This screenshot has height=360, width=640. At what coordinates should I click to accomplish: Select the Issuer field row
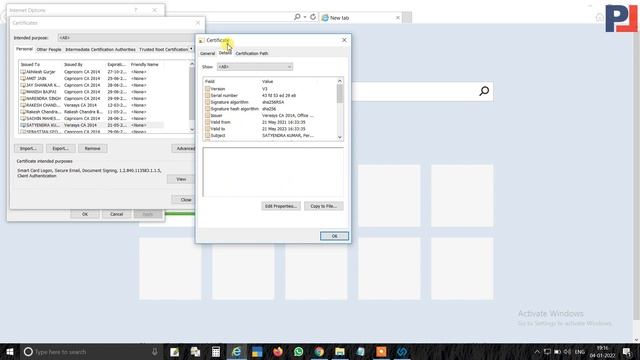[x=271, y=116]
